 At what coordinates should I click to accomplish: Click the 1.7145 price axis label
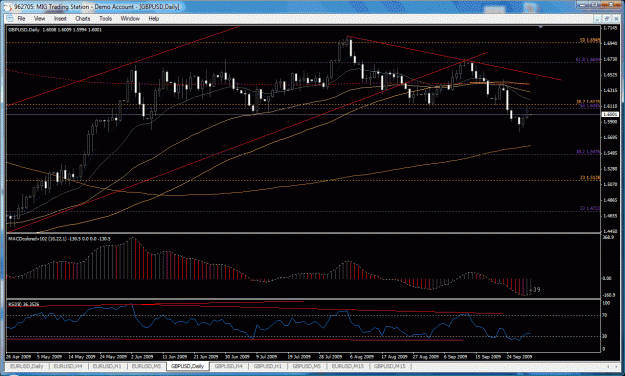[609, 28]
